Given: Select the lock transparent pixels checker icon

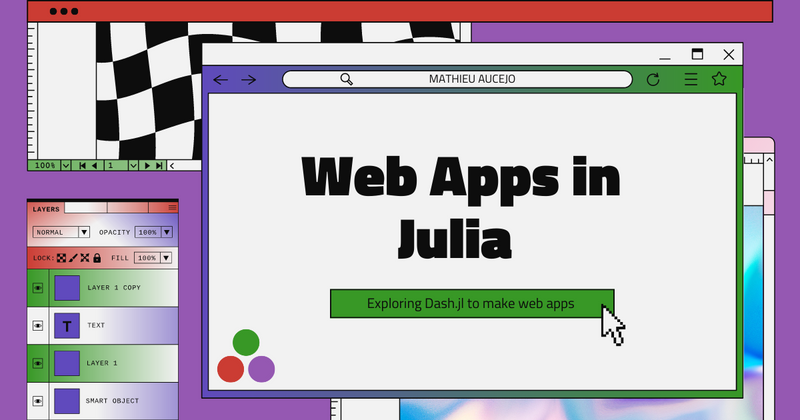Looking at the screenshot, I should 61,258.
